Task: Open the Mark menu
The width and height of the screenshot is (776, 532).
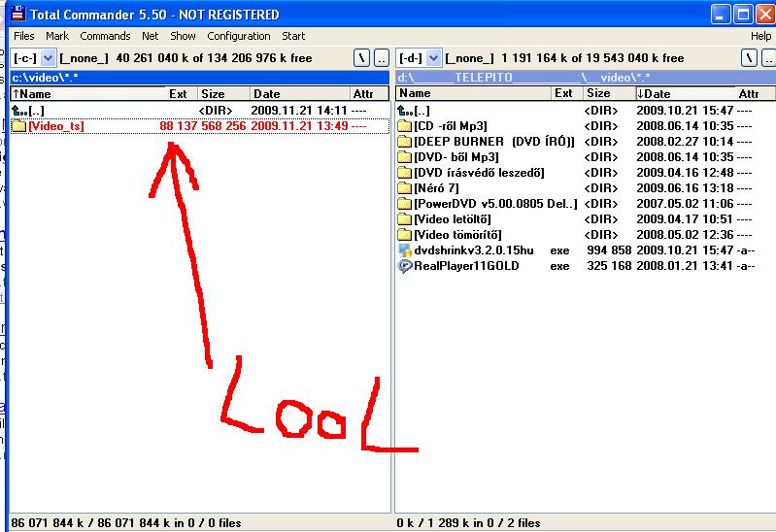Action: coord(57,36)
